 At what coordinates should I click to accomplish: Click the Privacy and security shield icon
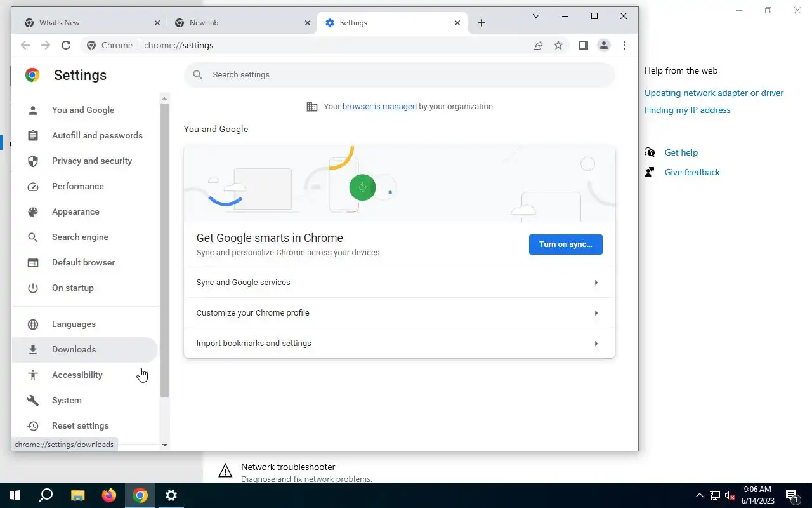point(33,161)
